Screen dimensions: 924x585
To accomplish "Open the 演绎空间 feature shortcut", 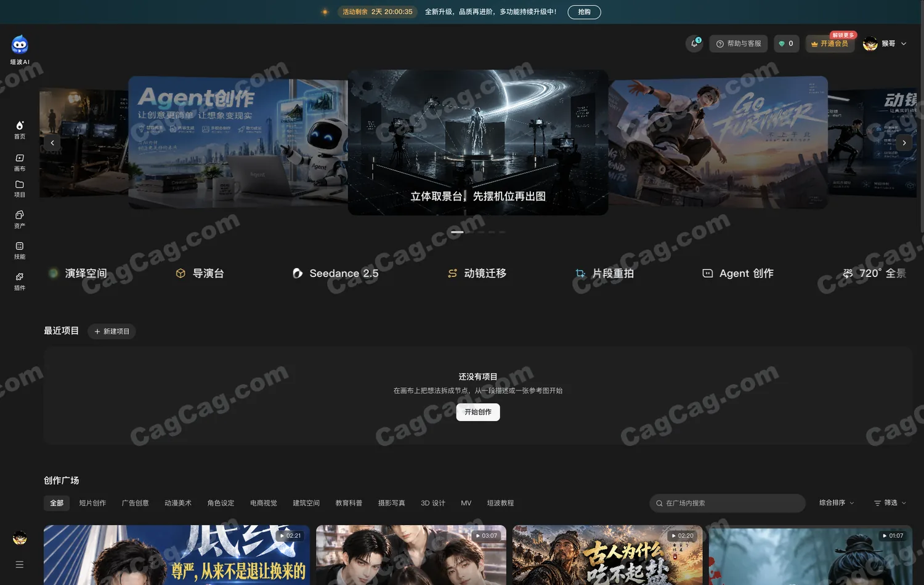I will (x=78, y=273).
